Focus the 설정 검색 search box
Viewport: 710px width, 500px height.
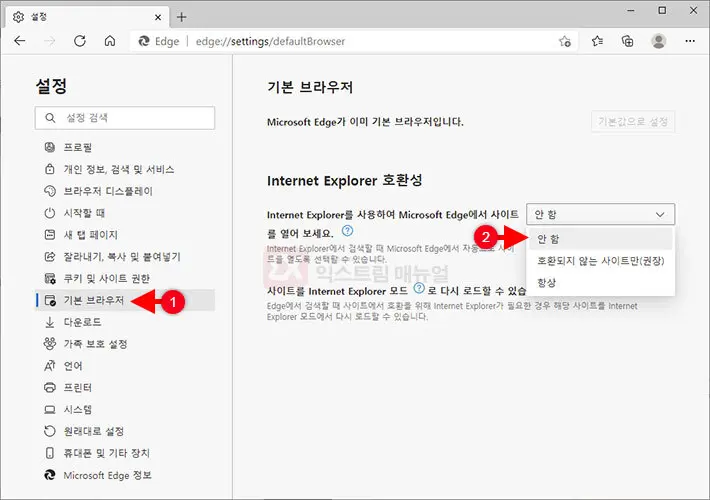(x=125, y=118)
